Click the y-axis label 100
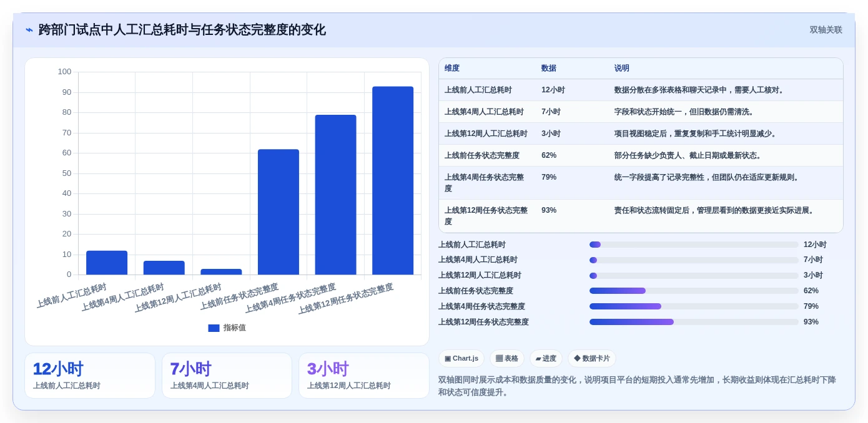This screenshot has height=423, width=868. click(64, 72)
